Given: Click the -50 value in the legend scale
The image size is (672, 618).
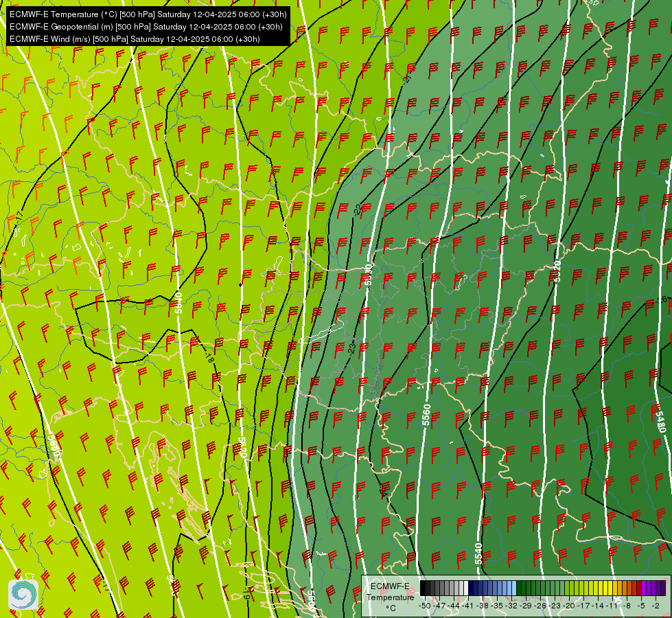Looking at the screenshot, I should tap(425, 606).
